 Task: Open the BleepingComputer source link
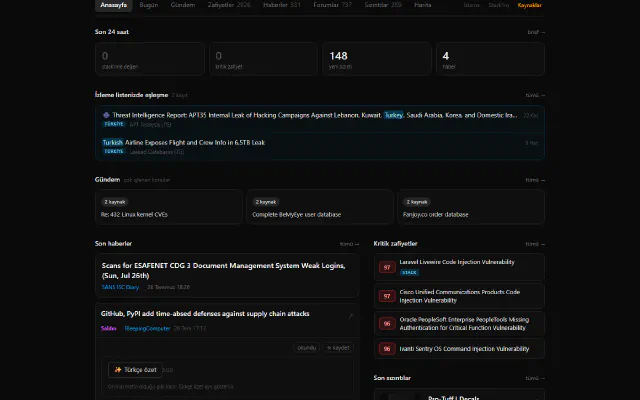tap(147, 328)
